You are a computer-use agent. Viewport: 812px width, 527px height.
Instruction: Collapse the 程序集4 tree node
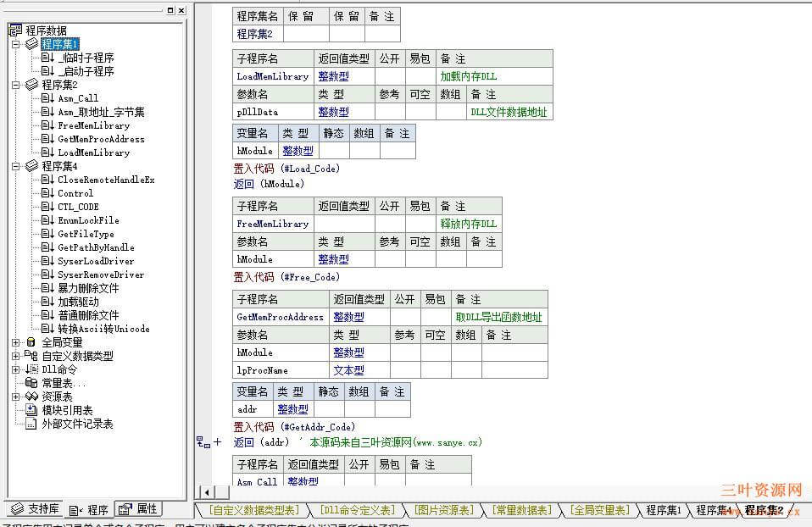pyautogui.click(x=16, y=166)
